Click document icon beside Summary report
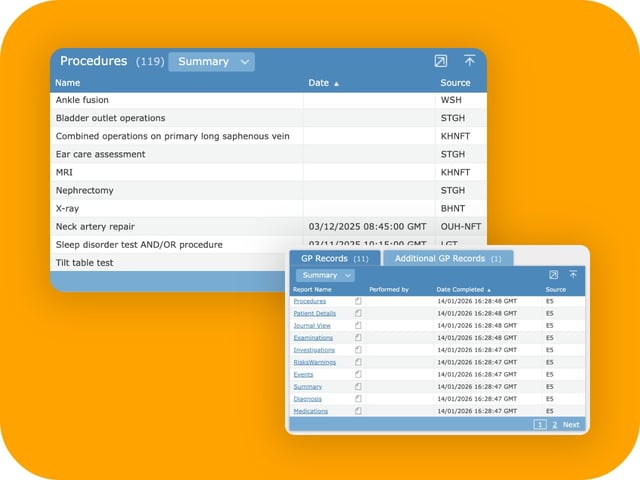Screen dimensions: 640x480 (x=358, y=387)
